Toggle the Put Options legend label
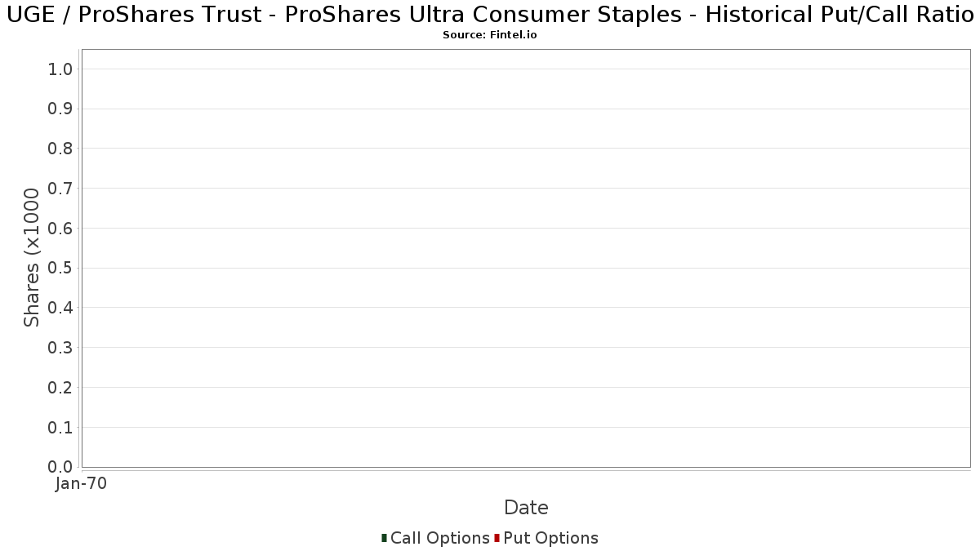Image resolution: width=980 pixels, height=551 pixels. point(551,538)
